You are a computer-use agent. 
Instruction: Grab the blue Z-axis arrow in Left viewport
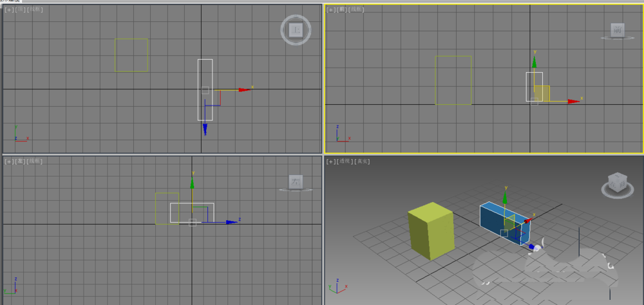coord(232,222)
